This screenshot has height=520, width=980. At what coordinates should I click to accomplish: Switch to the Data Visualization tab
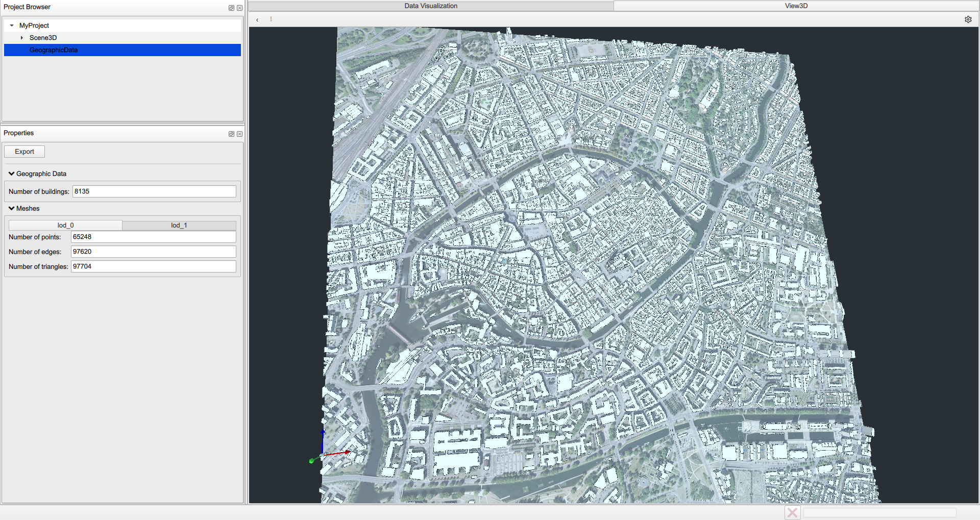coord(431,6)
